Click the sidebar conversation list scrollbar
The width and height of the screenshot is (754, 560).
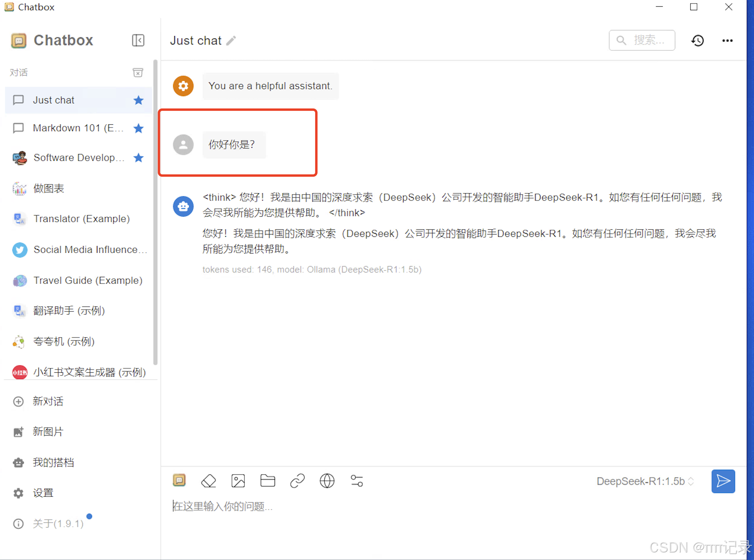point(155,212)
